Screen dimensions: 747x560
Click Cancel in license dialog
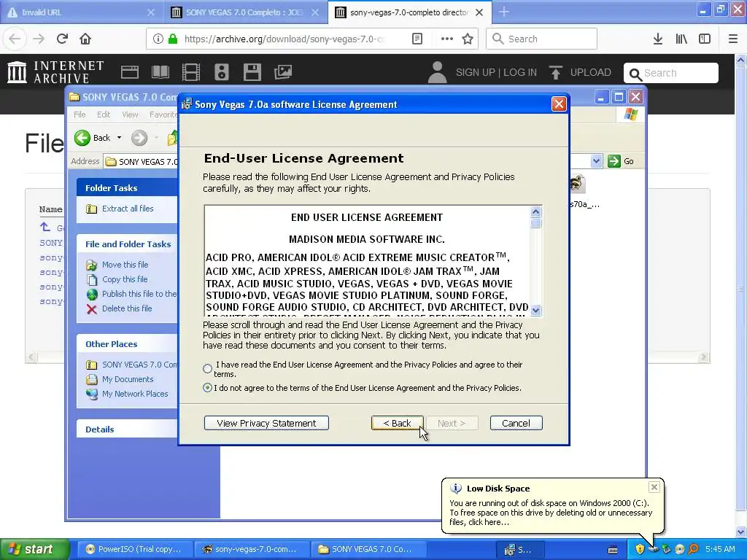click(516, 423)
